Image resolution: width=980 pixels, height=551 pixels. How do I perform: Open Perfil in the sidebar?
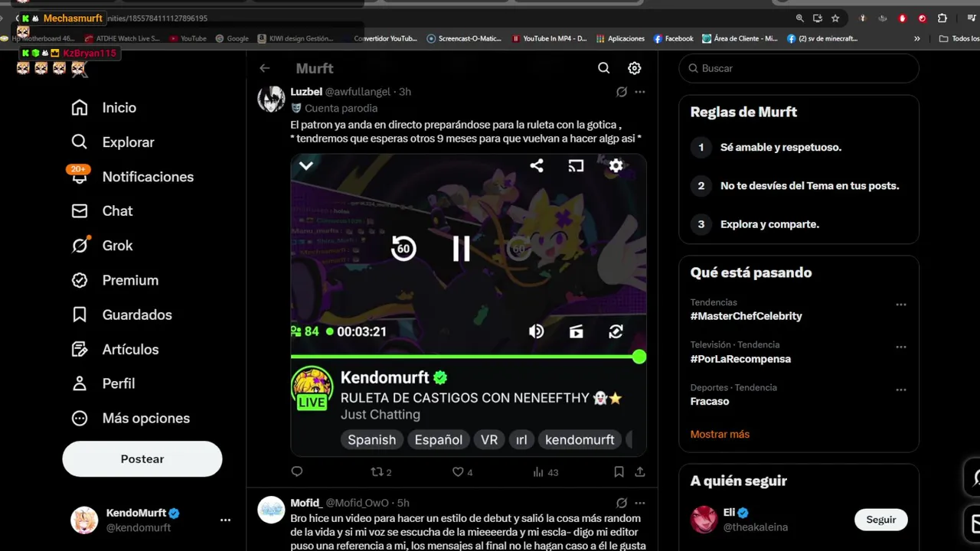[x=103, y=383]
